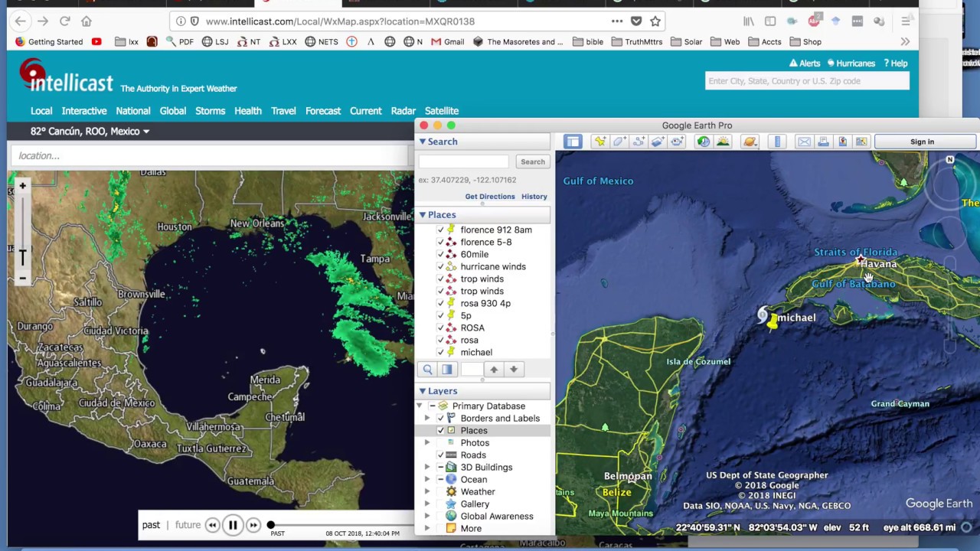This screenshot has width=980, height=551.
Task: Expand the Photos layer
Action: tap(427, 443)
